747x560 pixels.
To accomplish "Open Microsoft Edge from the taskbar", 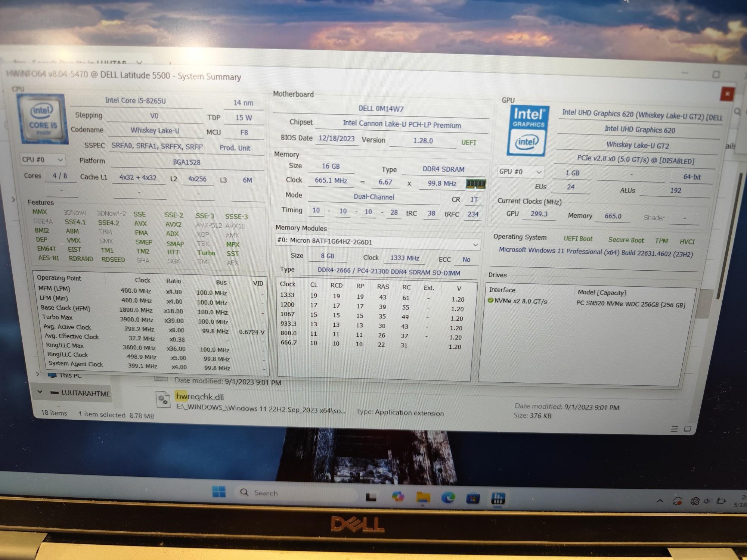I will point(448,498).
